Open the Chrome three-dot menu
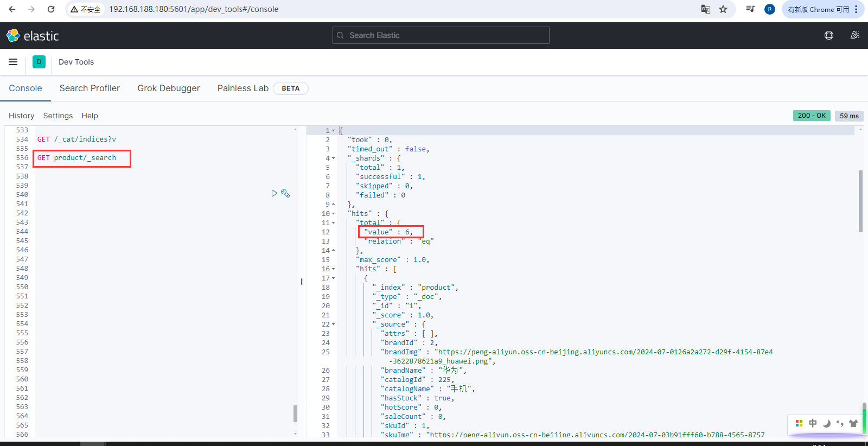This screenshot has width=868, height=446. click(x=856, y=9)
